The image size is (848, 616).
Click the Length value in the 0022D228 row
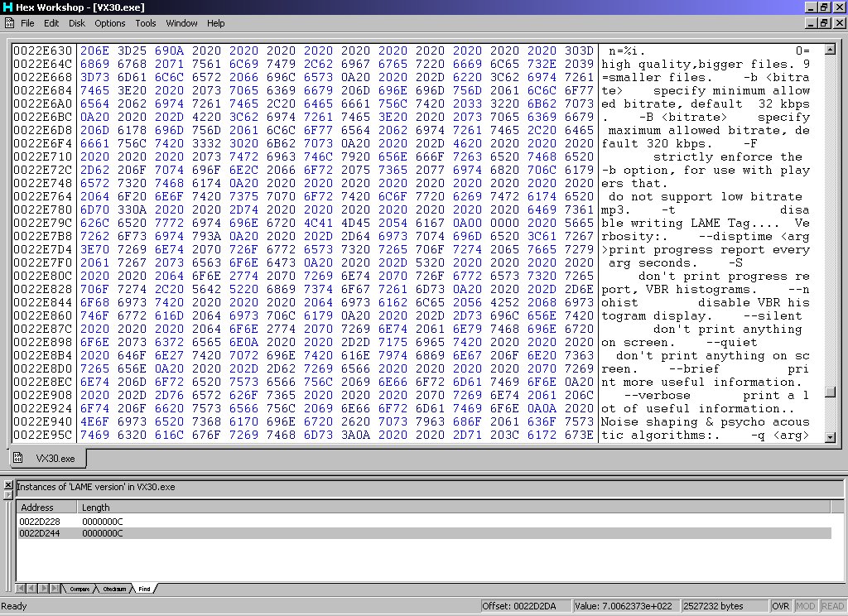pos(102,522)
